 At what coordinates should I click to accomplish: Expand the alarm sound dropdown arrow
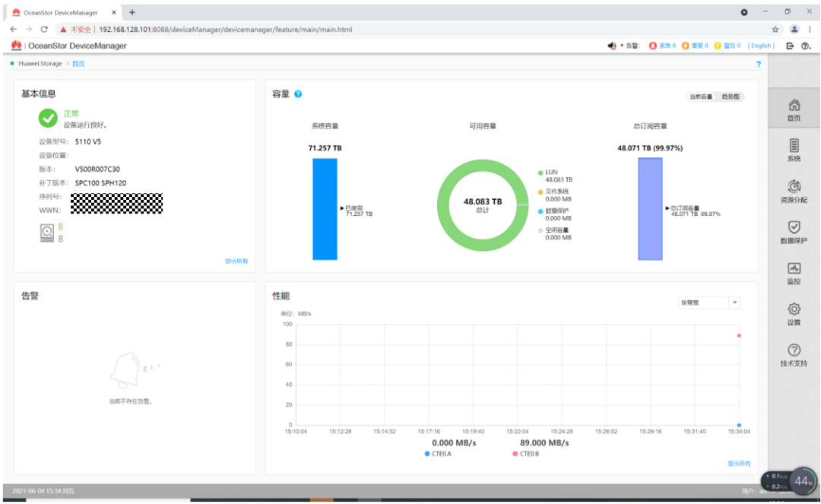click(x=622, y=46)
